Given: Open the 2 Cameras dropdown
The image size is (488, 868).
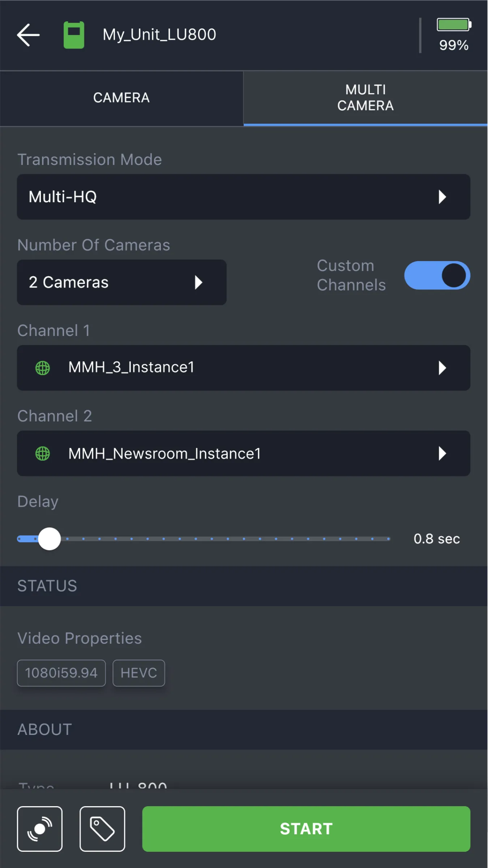Looking at the screenshot, I should 122,282.
